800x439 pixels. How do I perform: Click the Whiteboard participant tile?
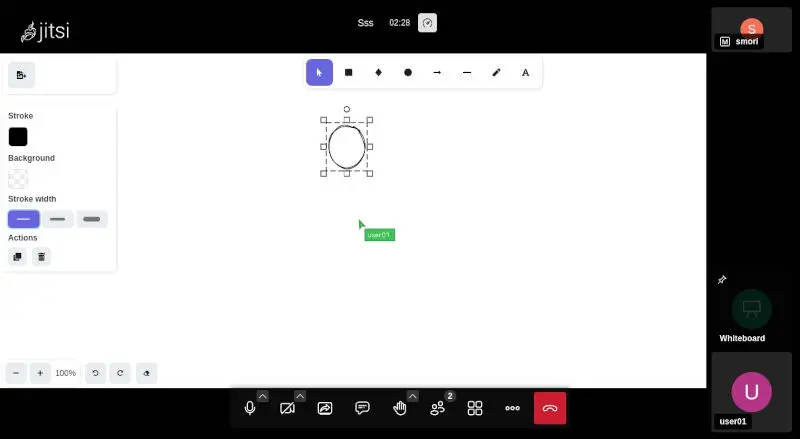coord(751,309)
